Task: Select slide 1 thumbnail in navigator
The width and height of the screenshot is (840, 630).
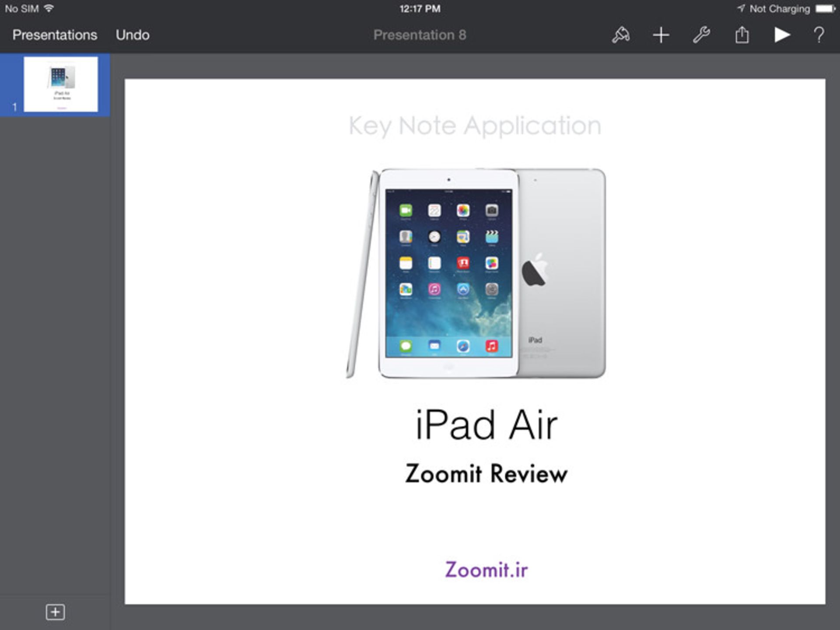Action: click(x=61, y=84)
